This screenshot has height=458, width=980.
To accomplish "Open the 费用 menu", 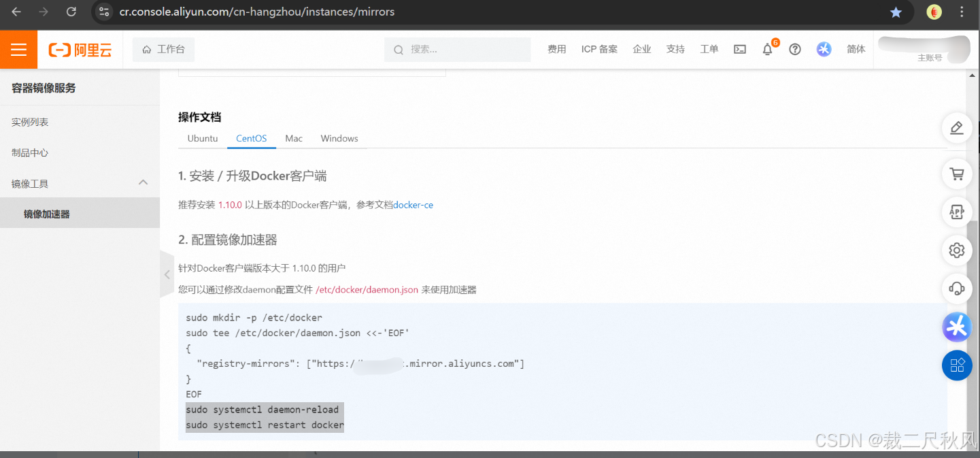I will pyautogui.click(x=557, y=50).
